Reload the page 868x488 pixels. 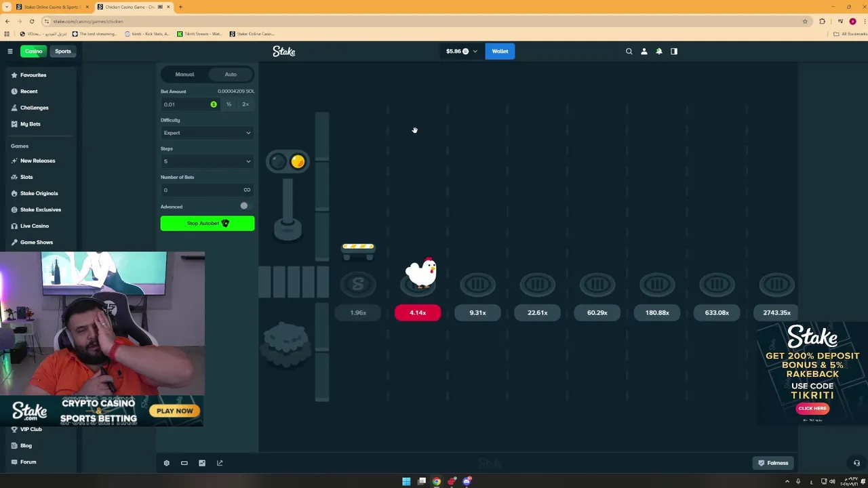(x=32, y=21)
